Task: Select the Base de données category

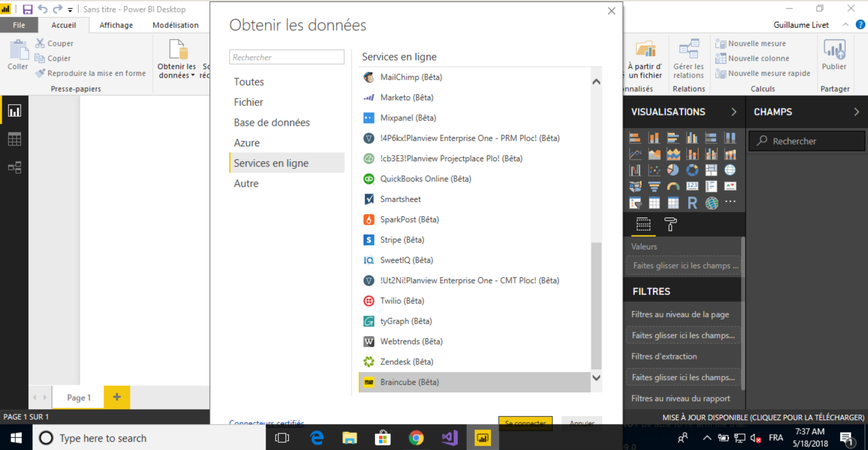Action: click(x=272, y=122)
